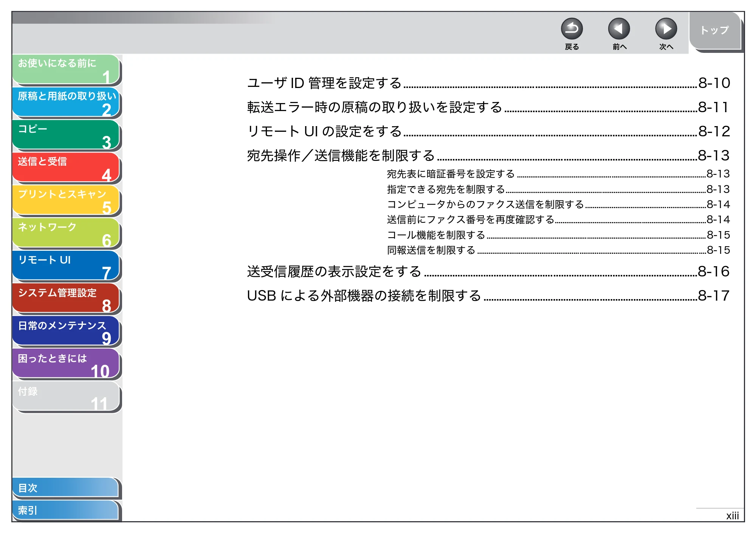Viewport: 756px width, 534px height.
Task: Click page number 8-10
Action: pos(714,83)
